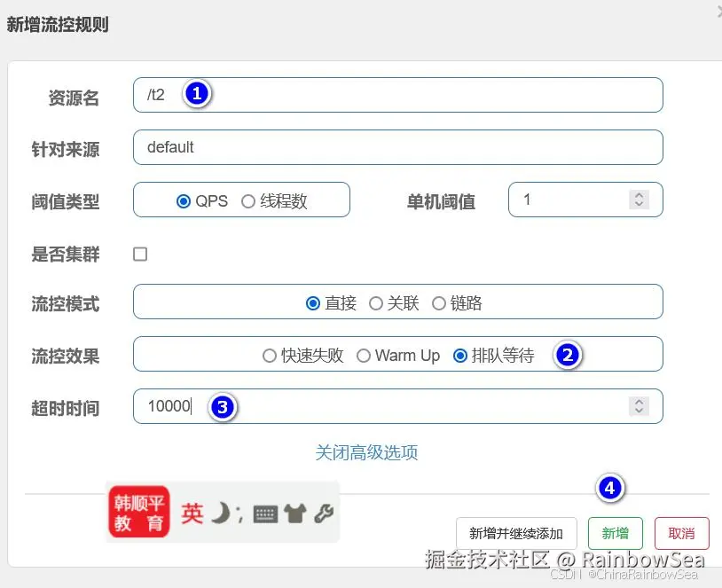Click the green 新增 button
This screenshot has height=588, width=722.
tap(616, 533)
